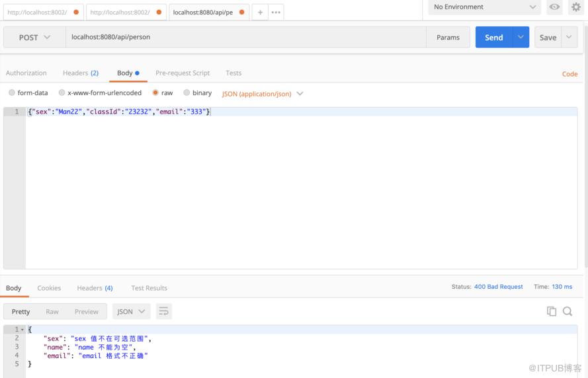Viewport: 588px width, 378px height.
Task: Click unsaved dot on first localhost:8002 tab
Action: pos(76,12)
